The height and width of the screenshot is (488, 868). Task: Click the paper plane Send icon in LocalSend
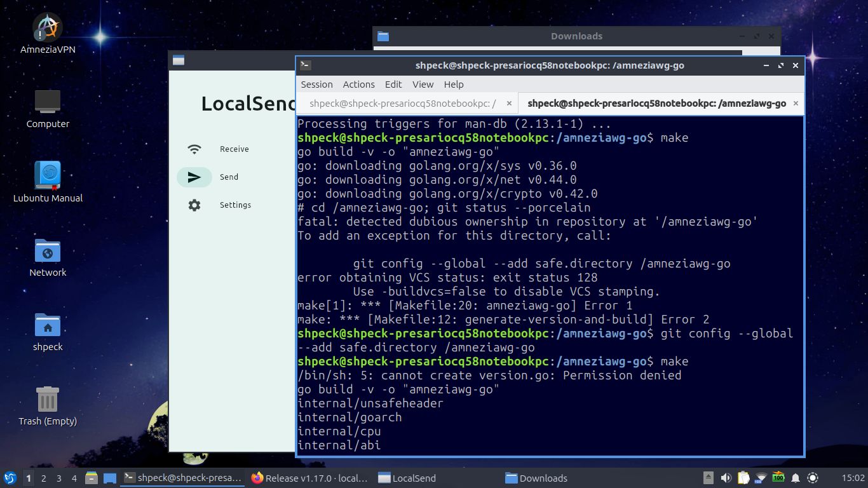click(194, 177)
